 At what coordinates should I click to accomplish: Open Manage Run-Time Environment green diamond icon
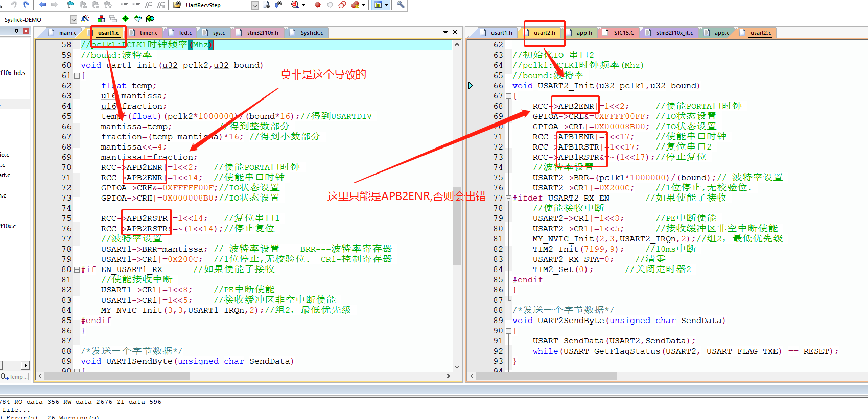(x=126, y=19)
